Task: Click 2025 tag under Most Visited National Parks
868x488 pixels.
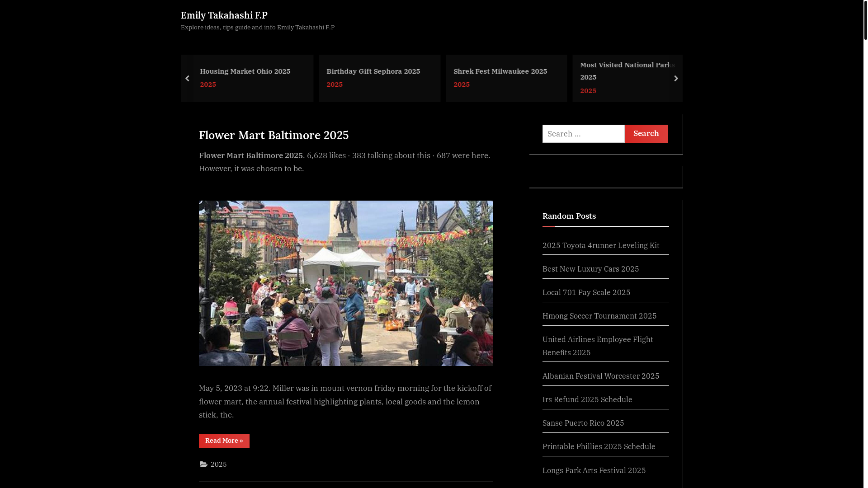Action: 588,91
